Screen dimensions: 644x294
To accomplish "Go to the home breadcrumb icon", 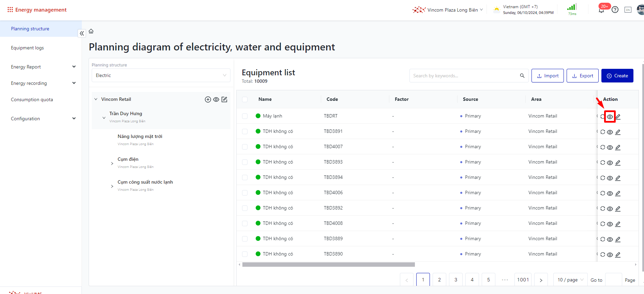I will (91, 31).
